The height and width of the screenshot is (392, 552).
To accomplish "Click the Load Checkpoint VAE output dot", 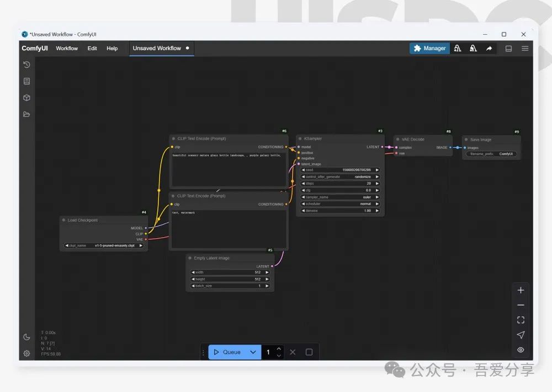I will pos(146,239).
